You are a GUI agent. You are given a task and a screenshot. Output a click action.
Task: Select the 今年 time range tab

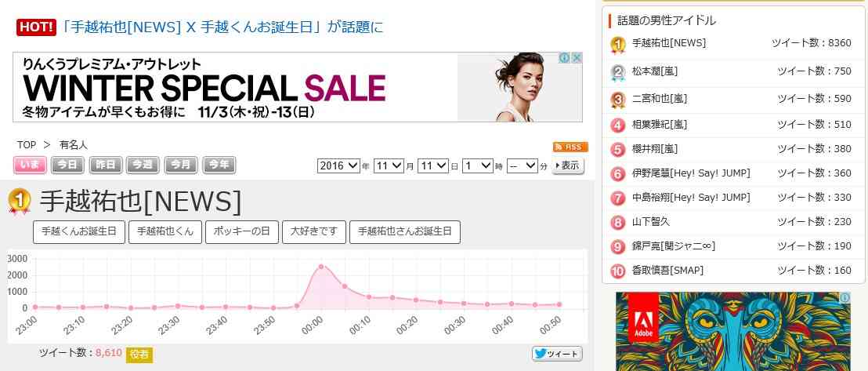point(219,165)
